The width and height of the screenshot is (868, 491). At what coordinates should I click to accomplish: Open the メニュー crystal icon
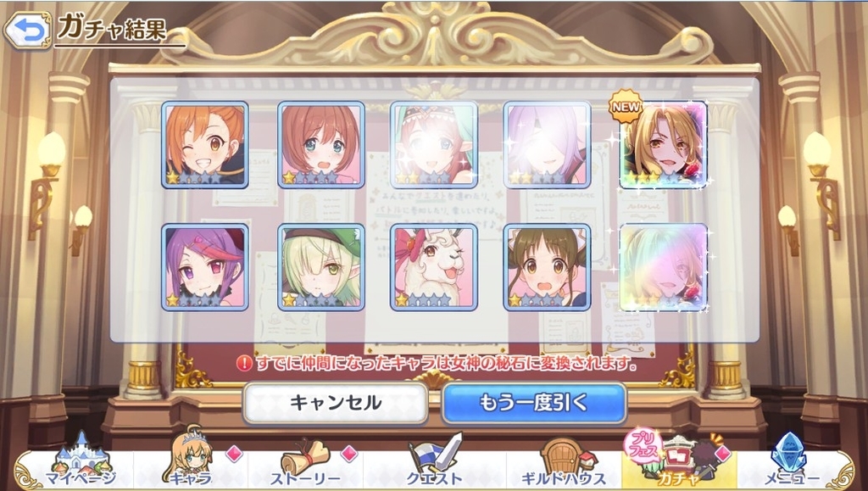click(792, 461)
